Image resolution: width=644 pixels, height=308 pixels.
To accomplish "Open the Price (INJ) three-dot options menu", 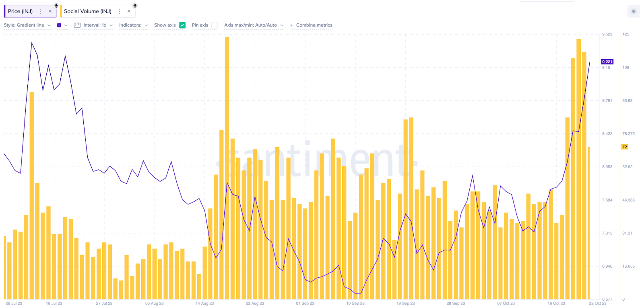I will (x=41, y=11).
